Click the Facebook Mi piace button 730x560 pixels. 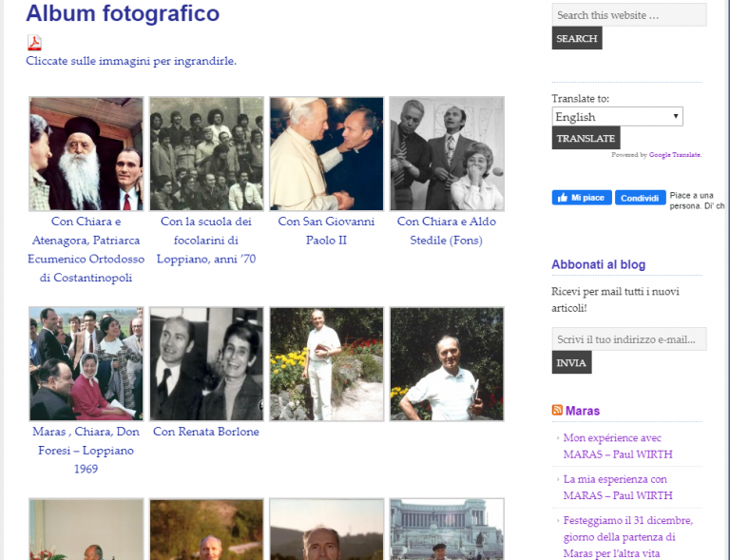582,198
